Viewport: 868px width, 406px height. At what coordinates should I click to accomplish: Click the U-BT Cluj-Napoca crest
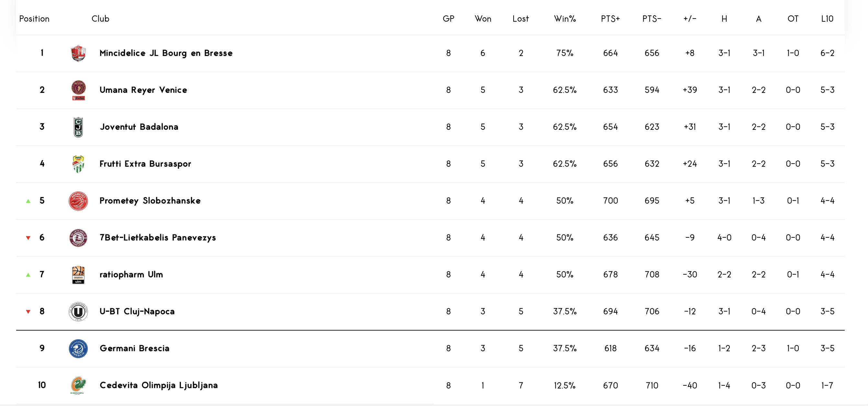coord(78,311)
